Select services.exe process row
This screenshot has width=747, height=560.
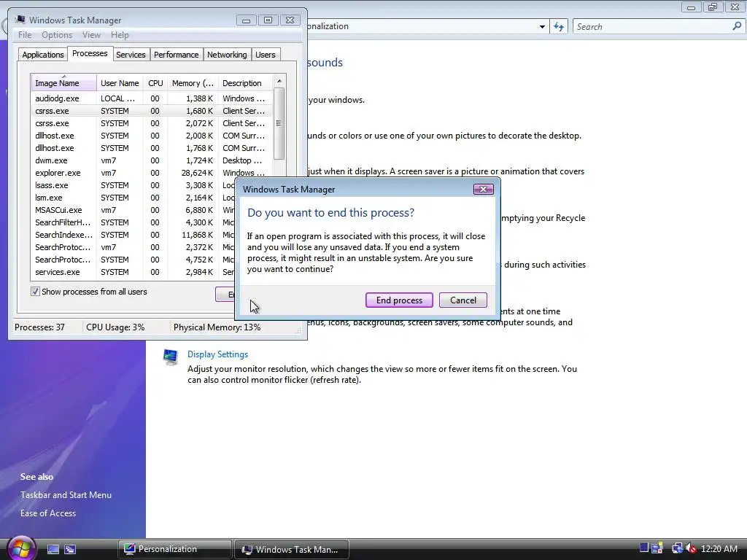(x=133, y=271)
